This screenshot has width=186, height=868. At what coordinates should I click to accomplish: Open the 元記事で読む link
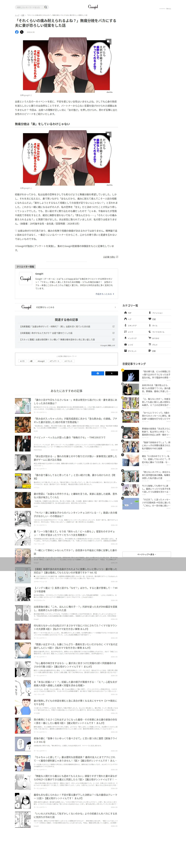coord(109,257)
